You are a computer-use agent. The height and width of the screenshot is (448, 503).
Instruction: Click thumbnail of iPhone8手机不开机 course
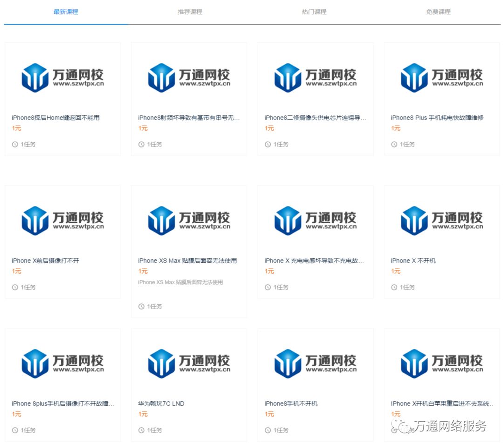[316, 364]
